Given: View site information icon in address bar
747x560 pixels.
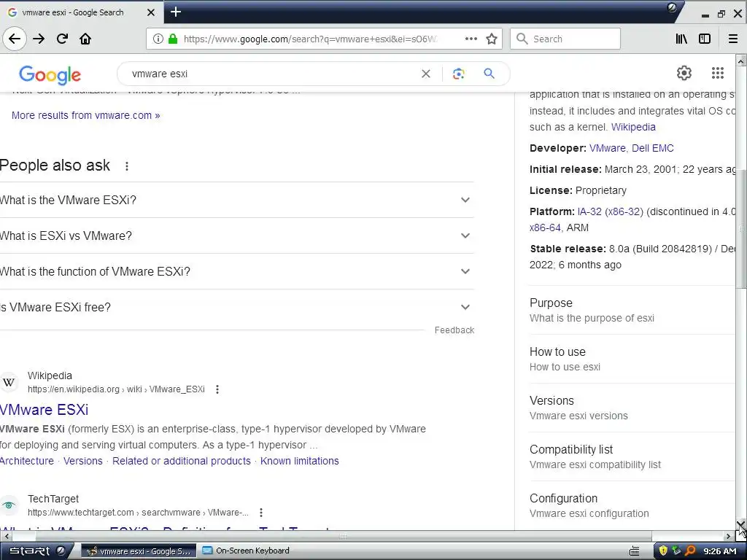Looking at the screenshot, I should click(x=158, y=39).
